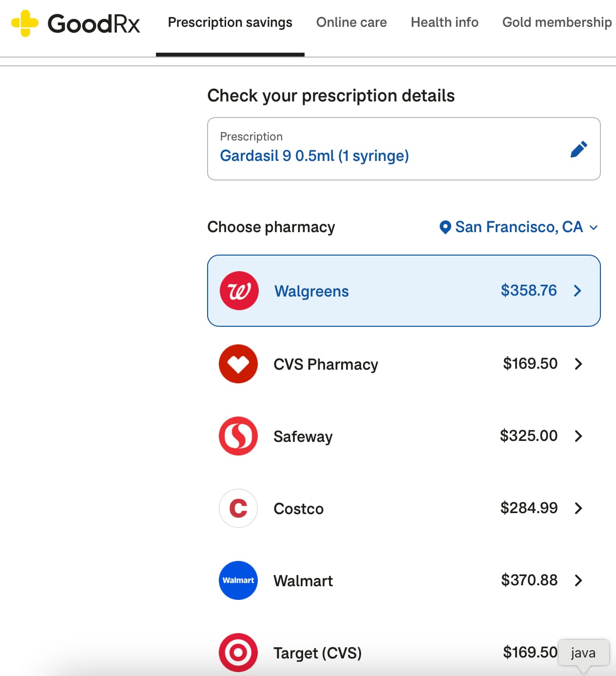
Task: Click the Costco logo icon
Action: pos(238,508)
